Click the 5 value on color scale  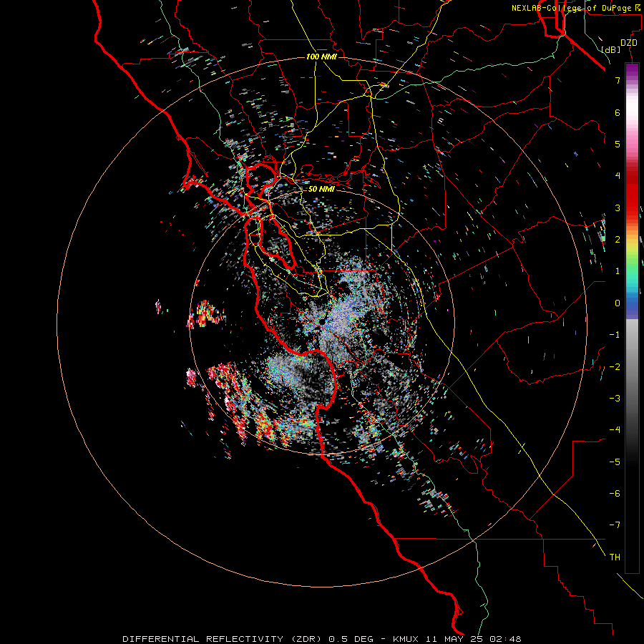coord(618,144)
